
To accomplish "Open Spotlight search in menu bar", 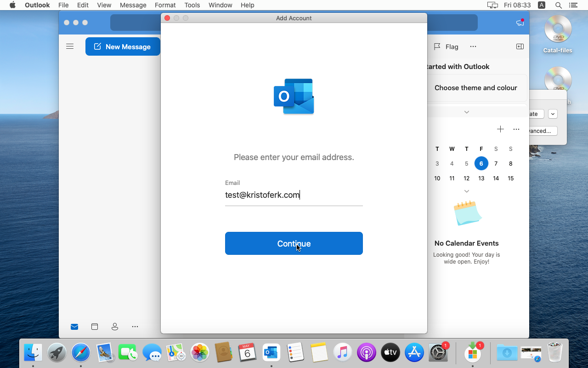I will (x=558, y=5).
